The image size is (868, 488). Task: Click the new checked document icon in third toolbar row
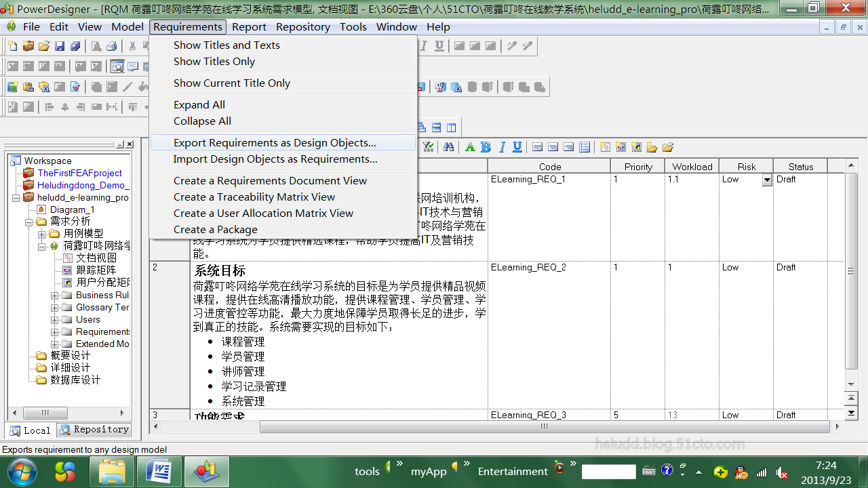(x=75, y=87)
